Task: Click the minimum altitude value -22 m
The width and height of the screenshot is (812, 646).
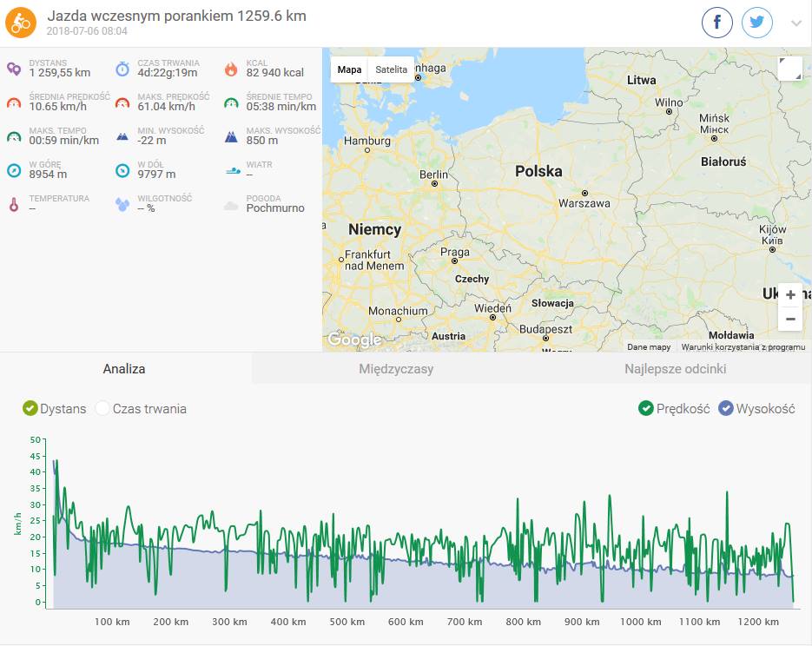Action: [152, 141]
